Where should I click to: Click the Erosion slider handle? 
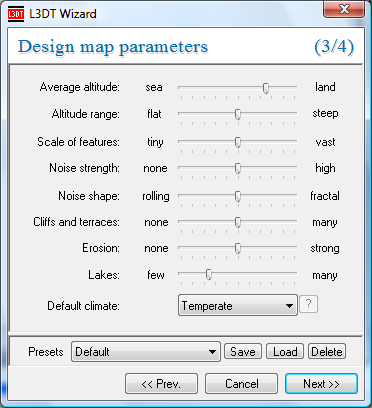pos(238,248)
